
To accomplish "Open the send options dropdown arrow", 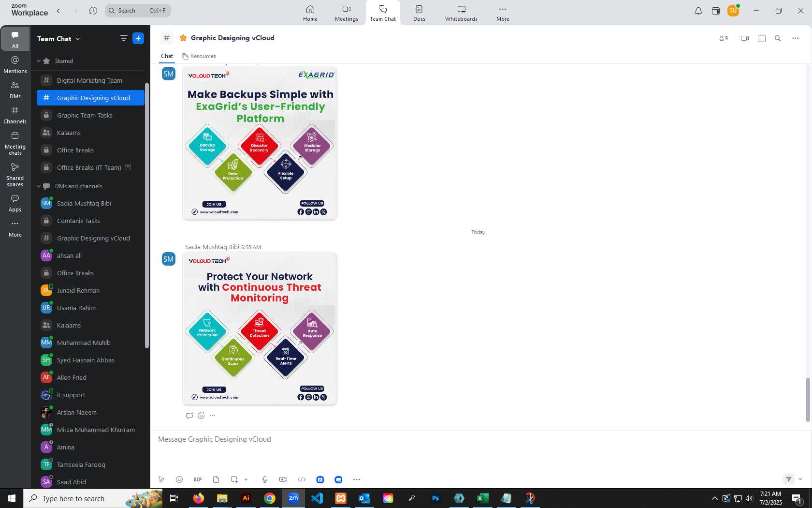I will pos(800,479).
